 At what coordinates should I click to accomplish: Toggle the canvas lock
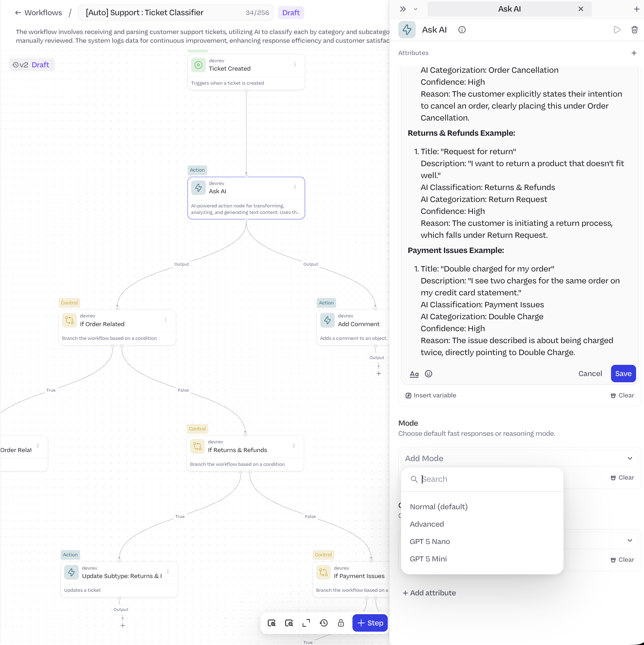pyautogui.click(x=341, y=623)
